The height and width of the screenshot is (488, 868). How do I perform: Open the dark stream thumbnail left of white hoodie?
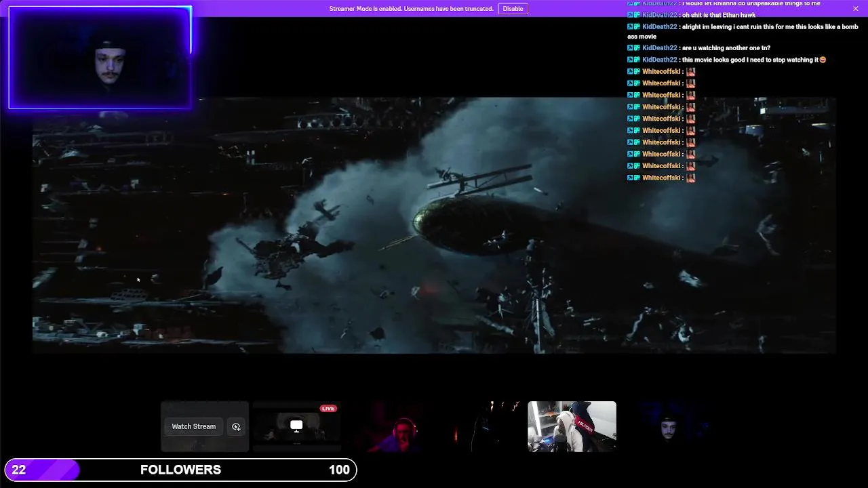pyautogui.click(x=481, y=426)
